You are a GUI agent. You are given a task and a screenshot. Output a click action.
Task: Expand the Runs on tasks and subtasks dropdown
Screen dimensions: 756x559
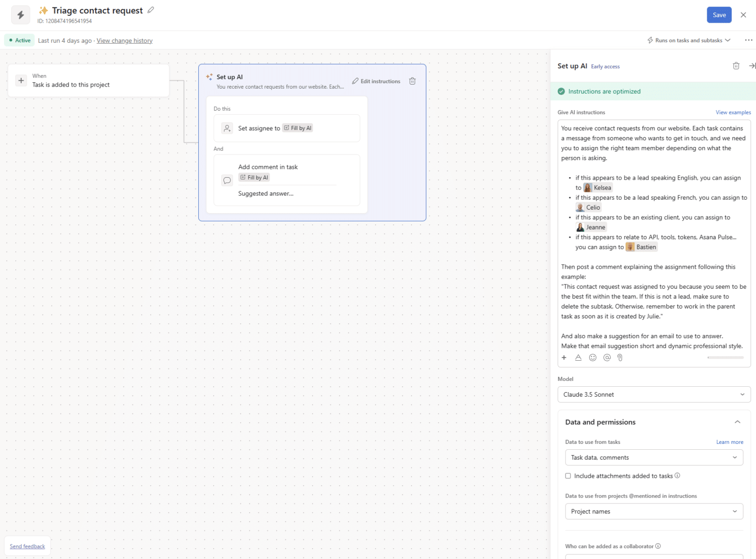tap(688, 40)
